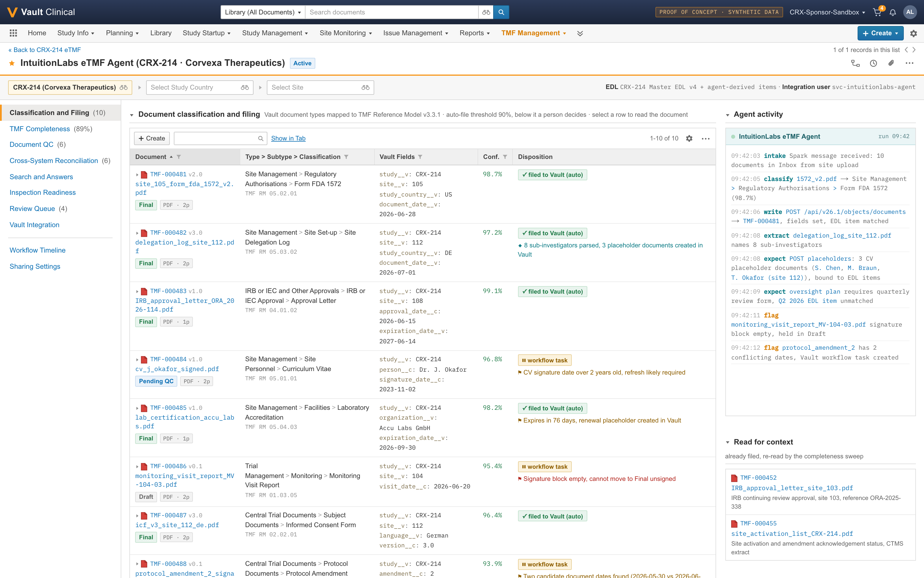The height and width of the screenshot is (578, 924).
Task: Expand the TMF-000486 row
Action: 137,467
